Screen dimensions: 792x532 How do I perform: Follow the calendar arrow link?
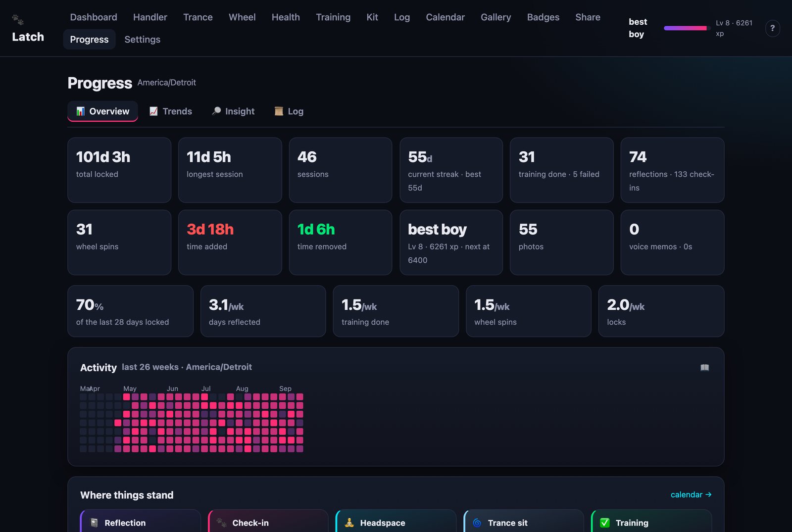click(691, 494)
